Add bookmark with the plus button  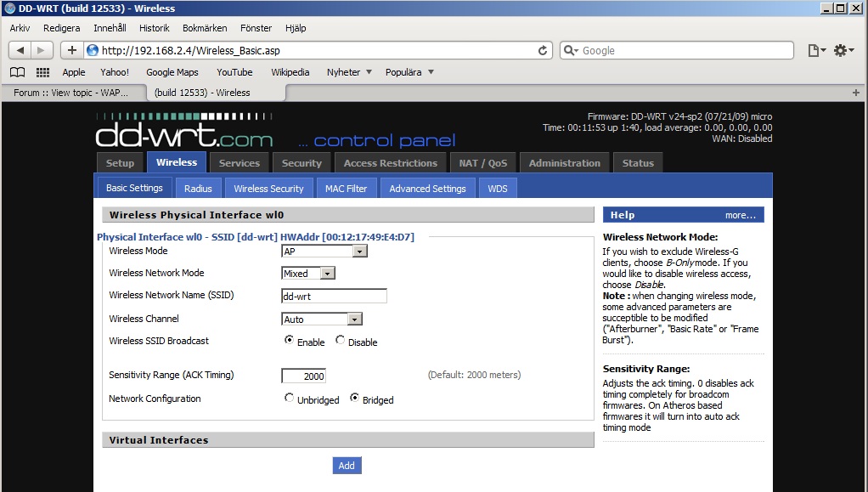(x=72, y=50)
